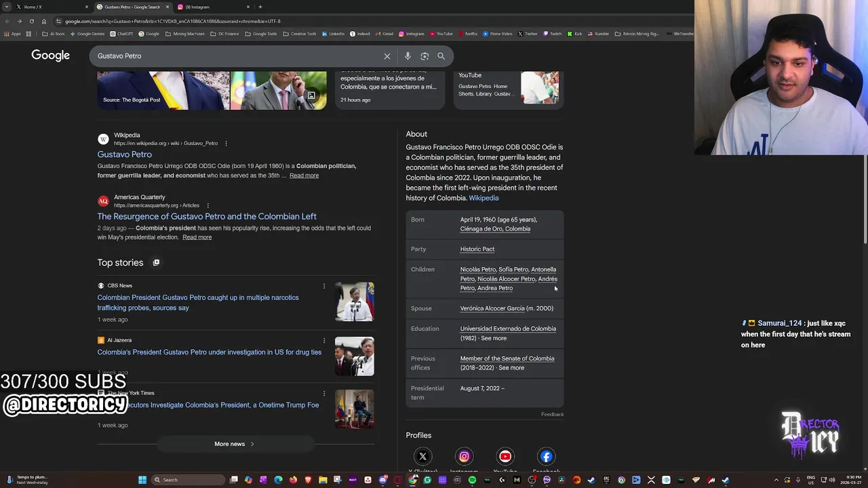
Task: Open the Netflix bookmark
Action: point(467,34)
